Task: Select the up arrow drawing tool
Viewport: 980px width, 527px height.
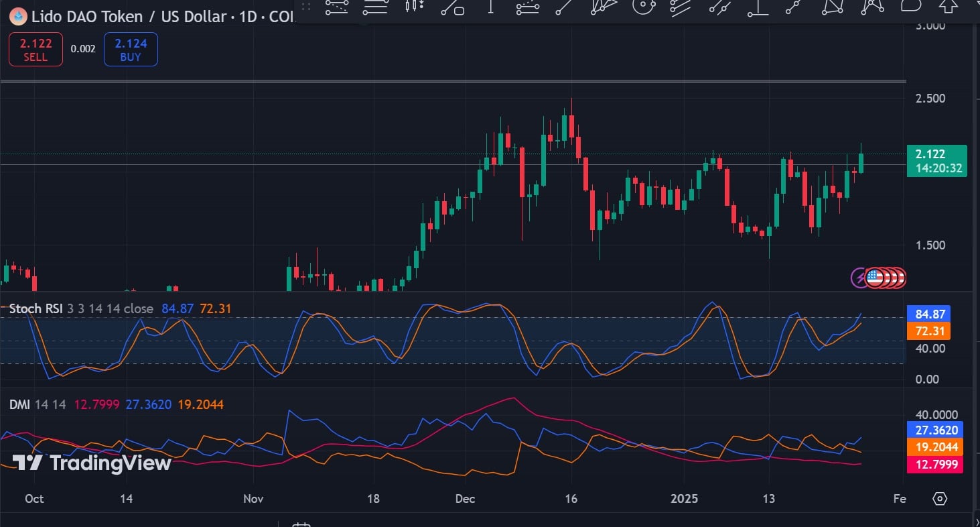Action: [x=948, y=6]
